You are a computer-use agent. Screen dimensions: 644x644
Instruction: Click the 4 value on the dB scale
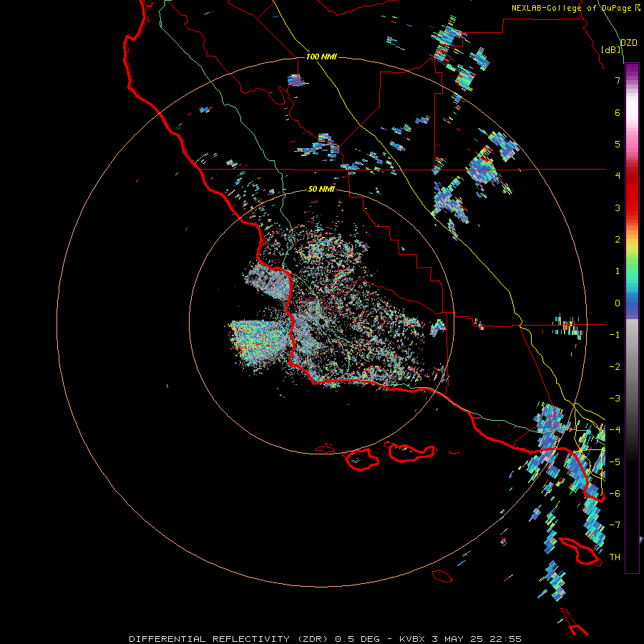click(x=618, y=176)
